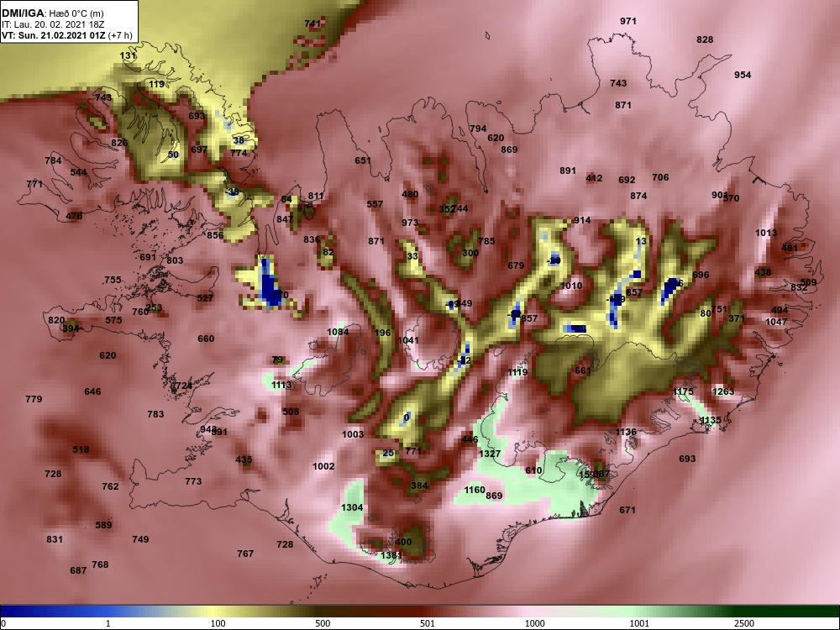Click the '527' value
Image resolution: width=840 pixels, height=630 pixels.
click(x=205, y=298)
